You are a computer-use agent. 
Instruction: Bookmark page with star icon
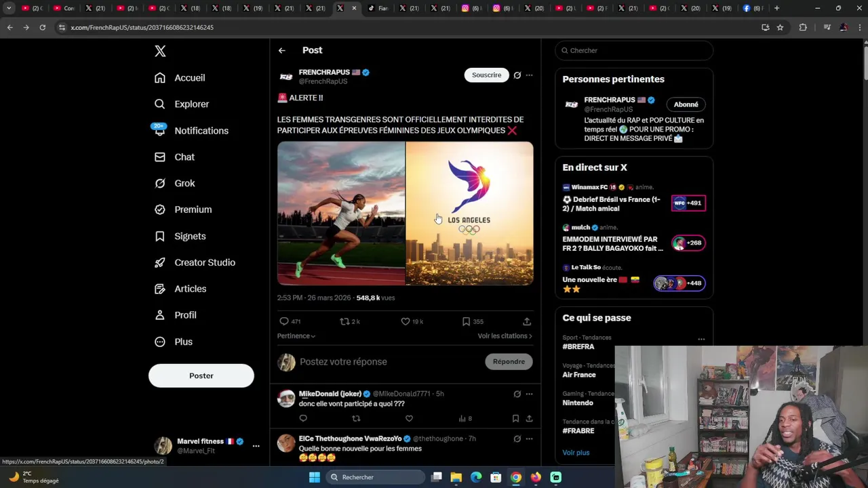tap(780, 27)
